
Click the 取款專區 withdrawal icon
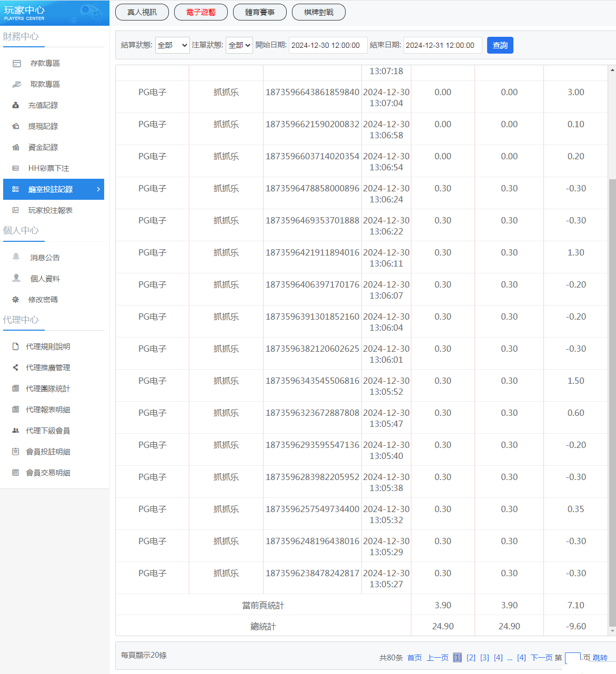(x=17, y=85)
